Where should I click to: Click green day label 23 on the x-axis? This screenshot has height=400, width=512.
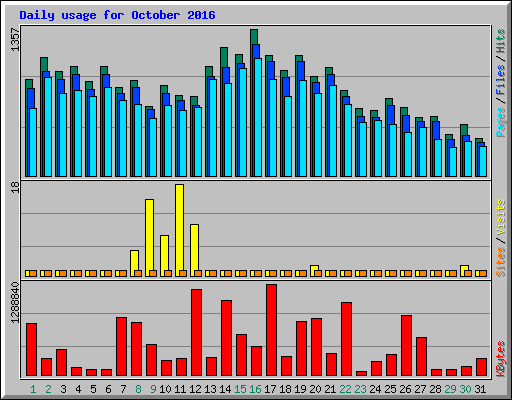[x=360, y=389]
